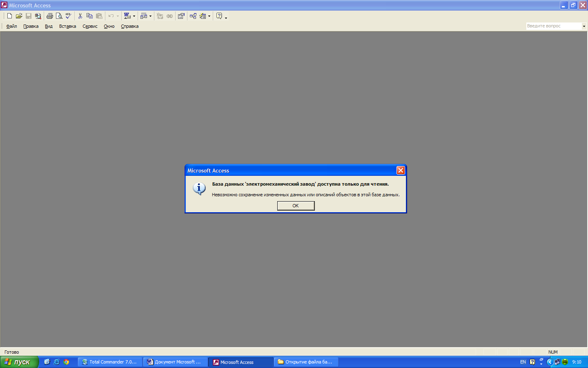The image size is (588, 368).
Task: Click the 9:10 system clock
Action: [577, 362]
